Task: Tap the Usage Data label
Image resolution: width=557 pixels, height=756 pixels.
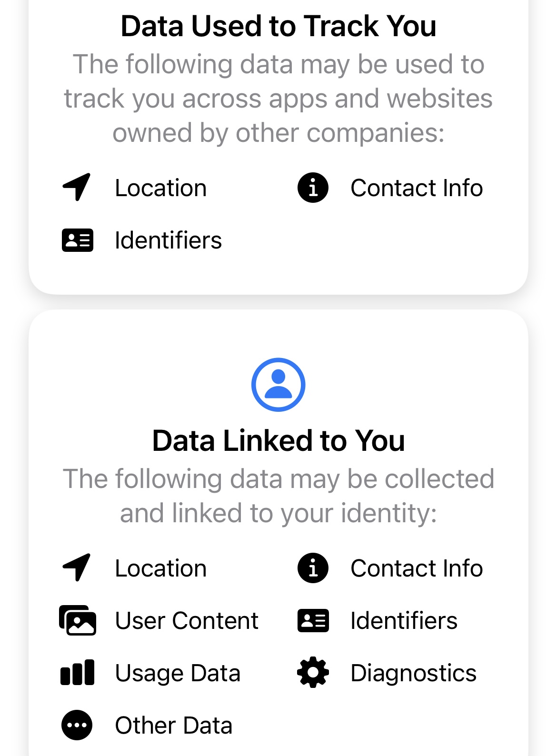Action: (x=178, y=673)
